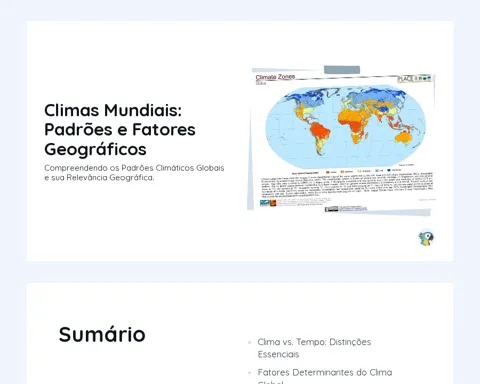480x384 pixels.
Task: Click the dark blue legend swatch
Action: [389, 170]
